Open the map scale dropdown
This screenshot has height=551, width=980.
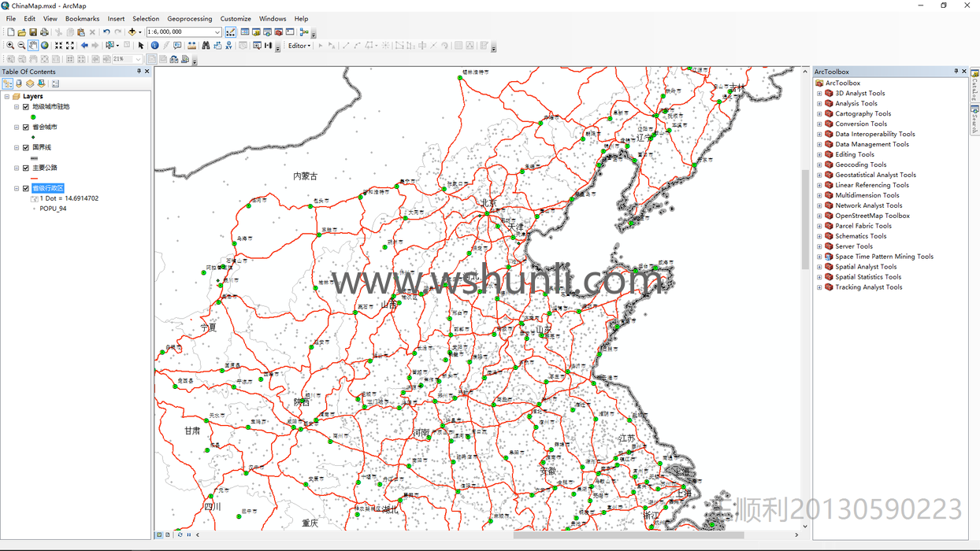(217, 32)
